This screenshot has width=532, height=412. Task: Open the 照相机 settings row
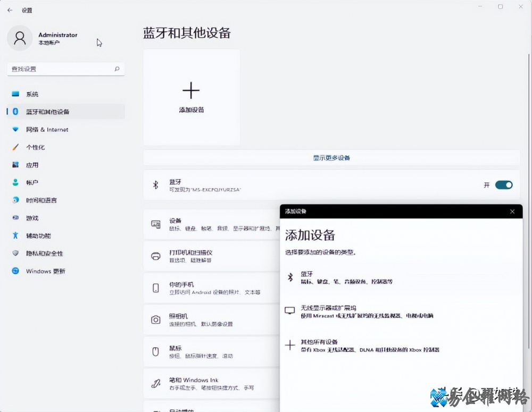[x=210, y=319]
